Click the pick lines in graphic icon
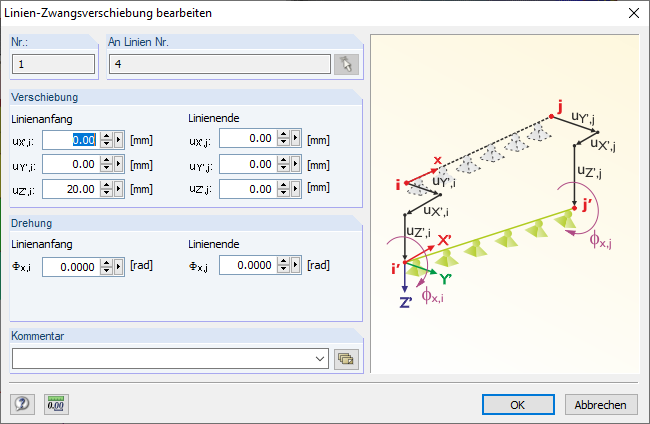Viewport: 650px width, 424px height. tap(346, 64)
